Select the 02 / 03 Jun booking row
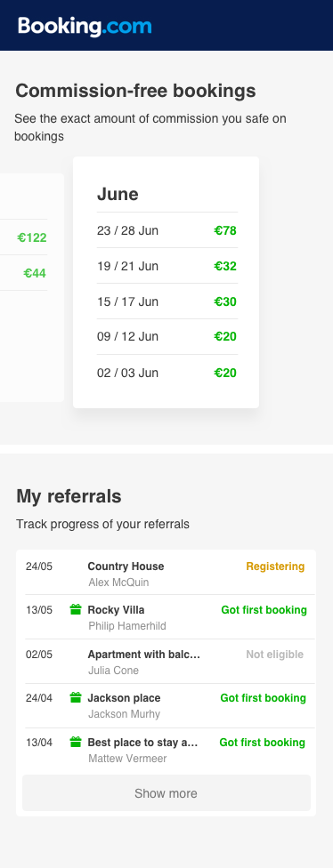 point(166,373)
